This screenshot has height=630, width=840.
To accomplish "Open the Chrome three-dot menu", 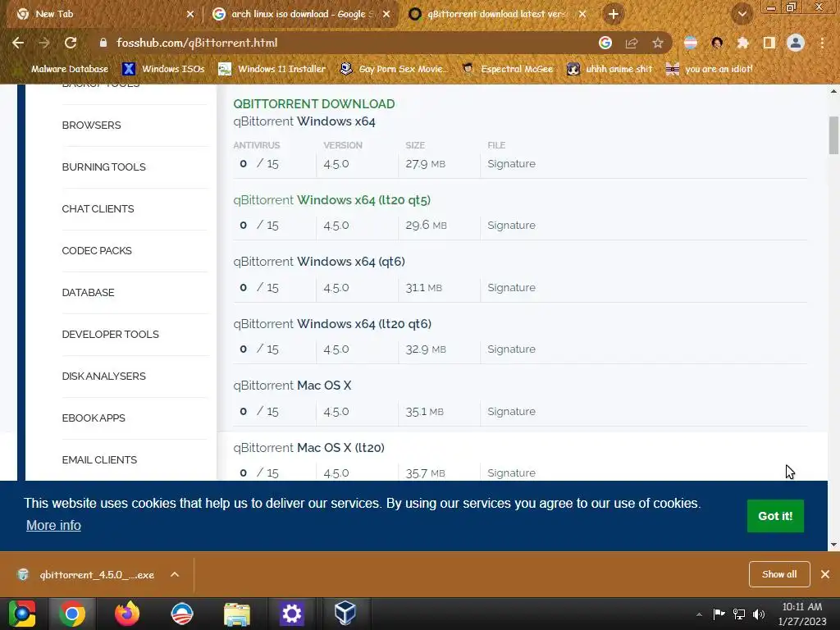I will pyautogui.click(x=822, y=43).
